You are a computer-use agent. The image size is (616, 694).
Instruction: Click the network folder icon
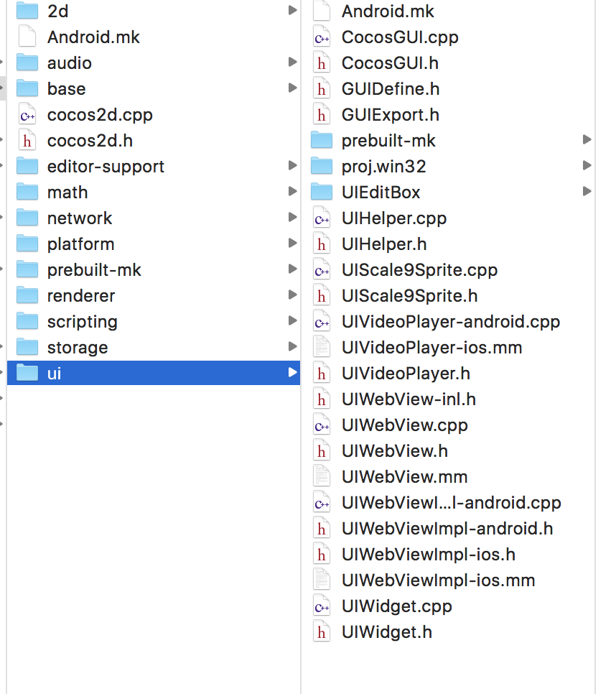click(x=27, y=218)
